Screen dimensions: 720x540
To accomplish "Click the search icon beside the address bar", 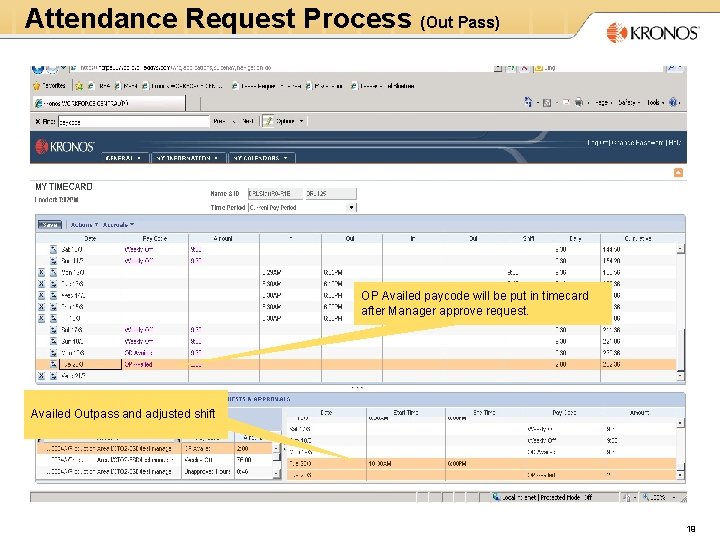I will (670, 68).
